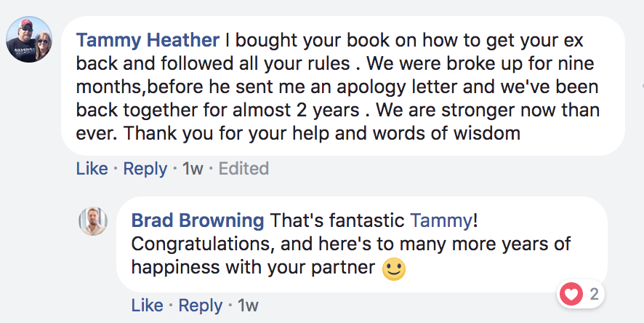644x323 pixels.
Task: Like Tammy Heather's comment
Action: click(92, 169)
